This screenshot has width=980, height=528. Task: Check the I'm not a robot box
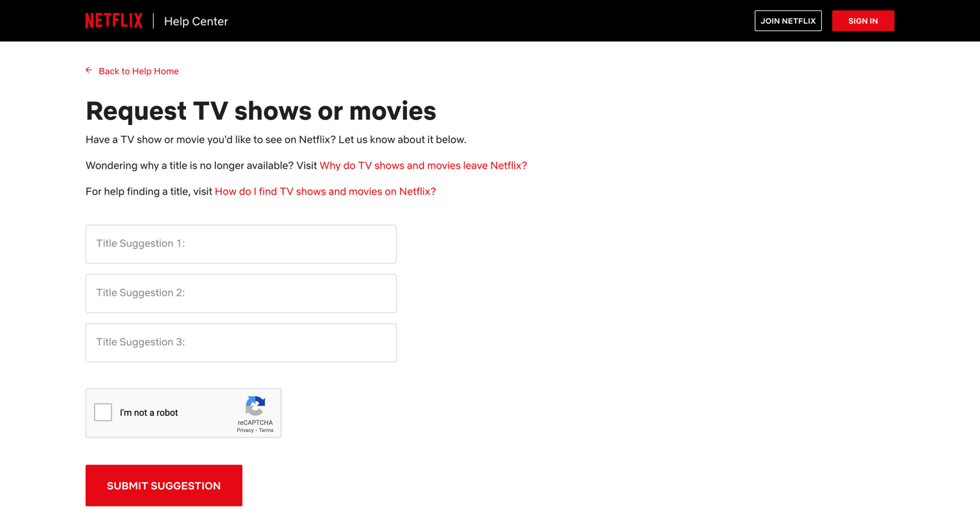coord(103,413)
